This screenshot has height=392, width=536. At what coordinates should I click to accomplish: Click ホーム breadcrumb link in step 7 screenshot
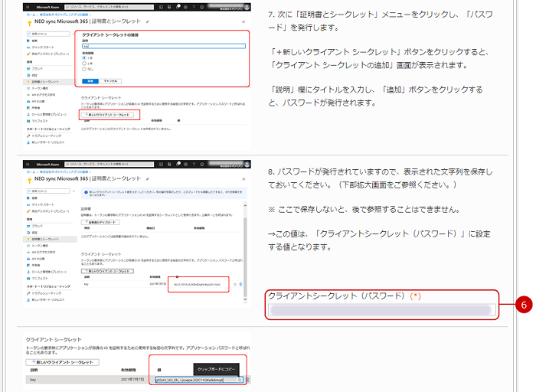(31, 15)
